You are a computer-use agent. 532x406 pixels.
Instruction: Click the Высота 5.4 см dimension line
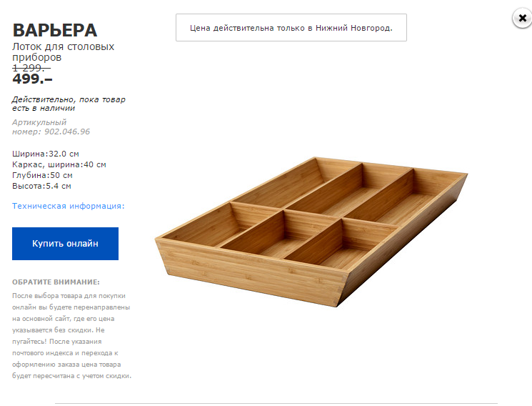pos(41,186)
